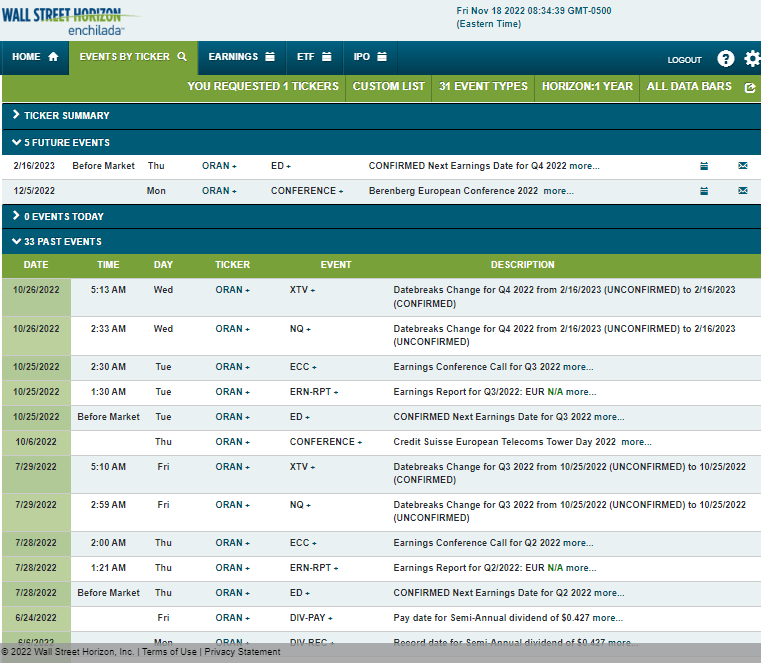Click the Logout link
The image size is (761, 663).
click(684, 60)
